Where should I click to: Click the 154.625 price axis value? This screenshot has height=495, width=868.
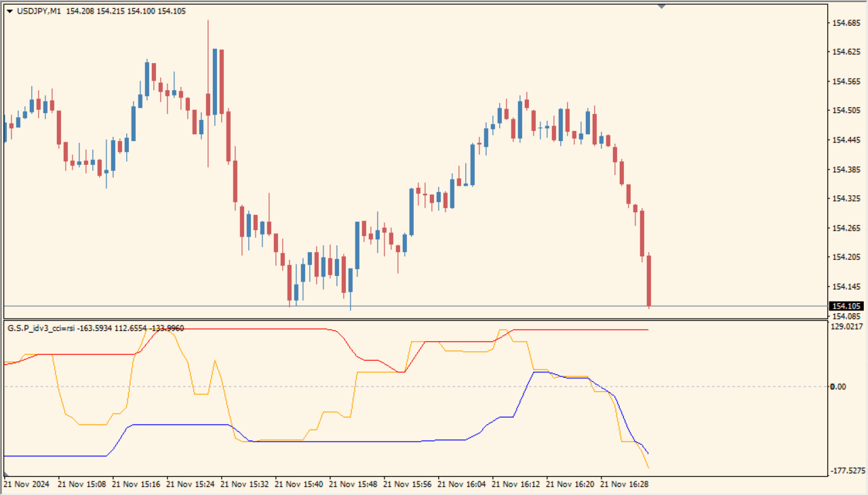845,52
